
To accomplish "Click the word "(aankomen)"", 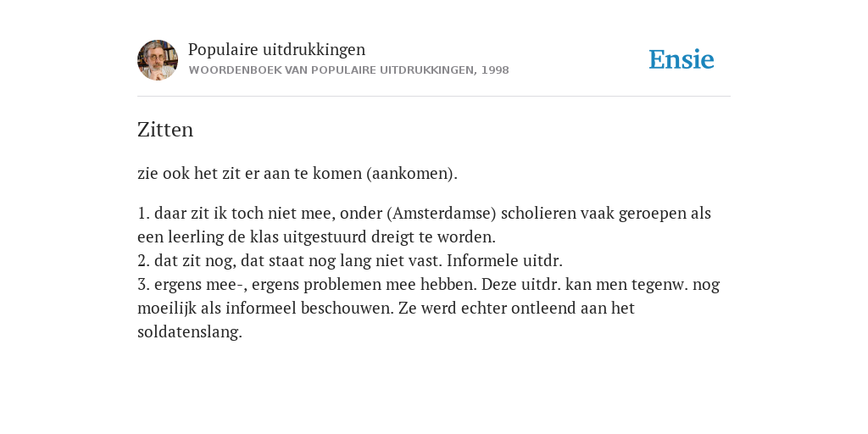I will click(412, 173).
